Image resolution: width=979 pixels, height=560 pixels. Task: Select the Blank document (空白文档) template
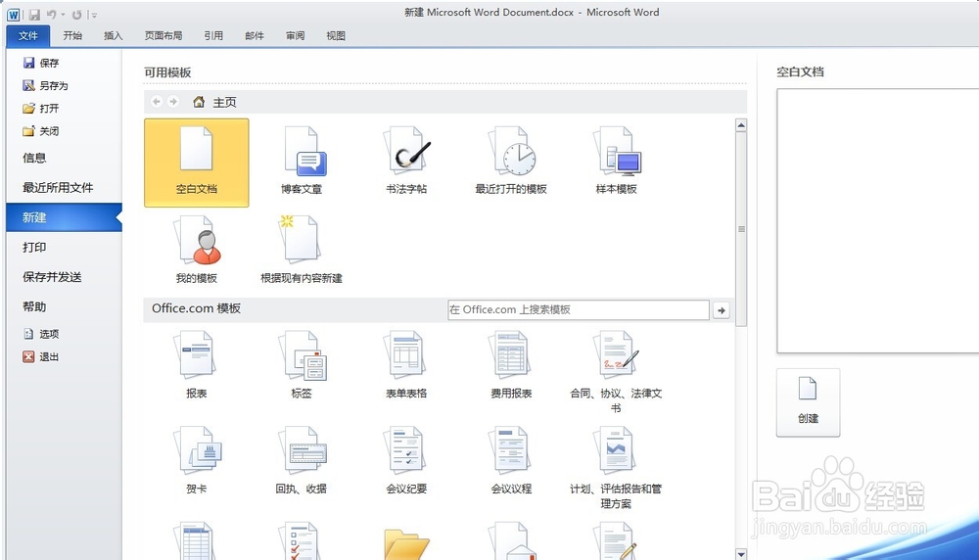[196, 163]
